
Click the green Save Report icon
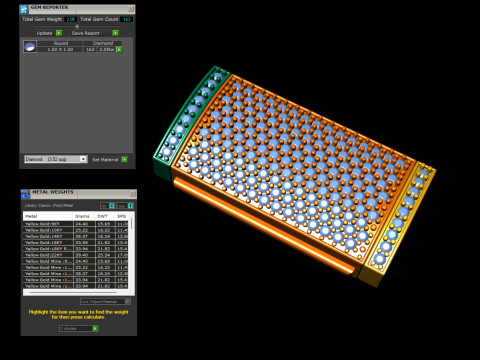click(x=115, y=33)
